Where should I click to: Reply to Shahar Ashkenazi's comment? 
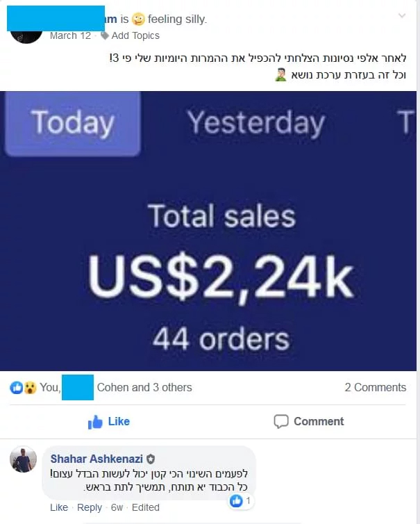89,507
